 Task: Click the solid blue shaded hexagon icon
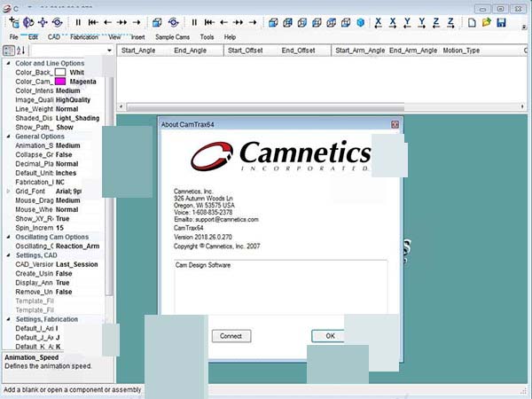pos(361,22)
